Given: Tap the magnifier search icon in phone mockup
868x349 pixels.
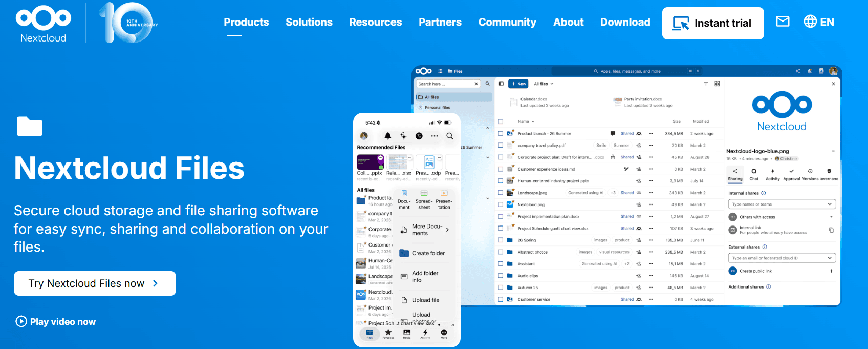Looking at the screenshot, I should (450, 136).
